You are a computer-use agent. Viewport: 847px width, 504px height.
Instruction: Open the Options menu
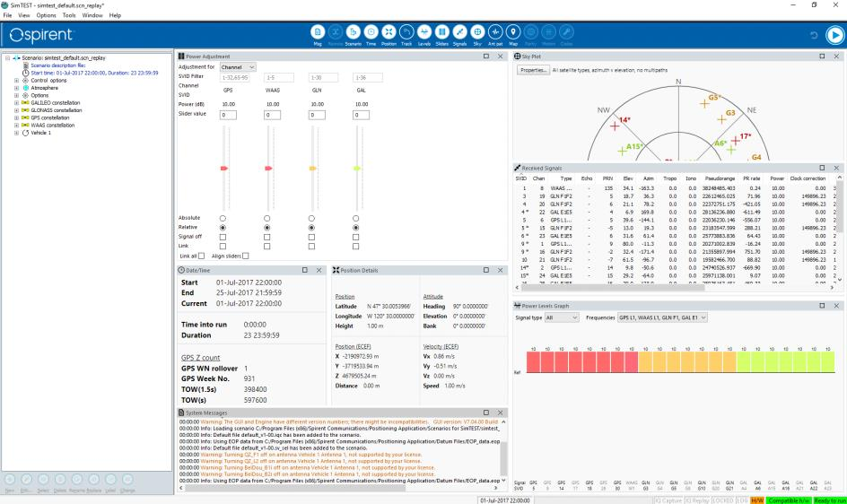point(46,15)
